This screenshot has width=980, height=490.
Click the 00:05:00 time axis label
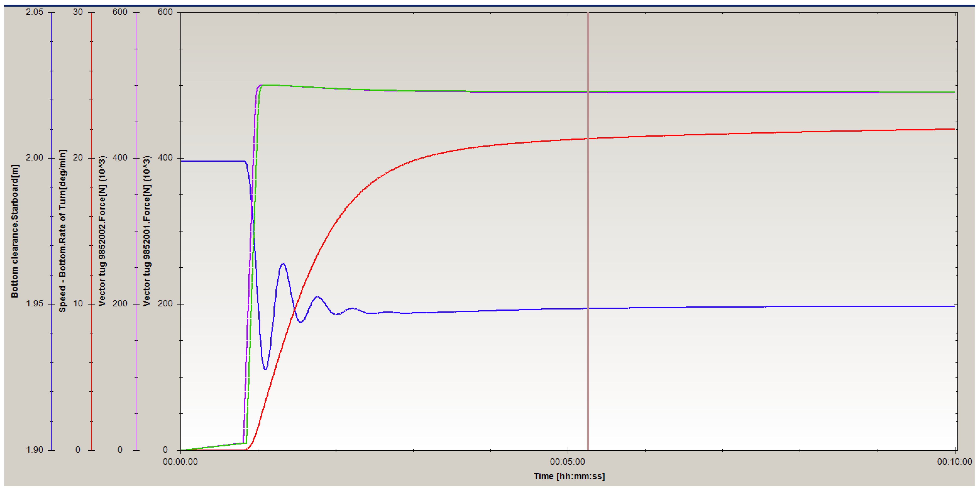tap(567, 462)
